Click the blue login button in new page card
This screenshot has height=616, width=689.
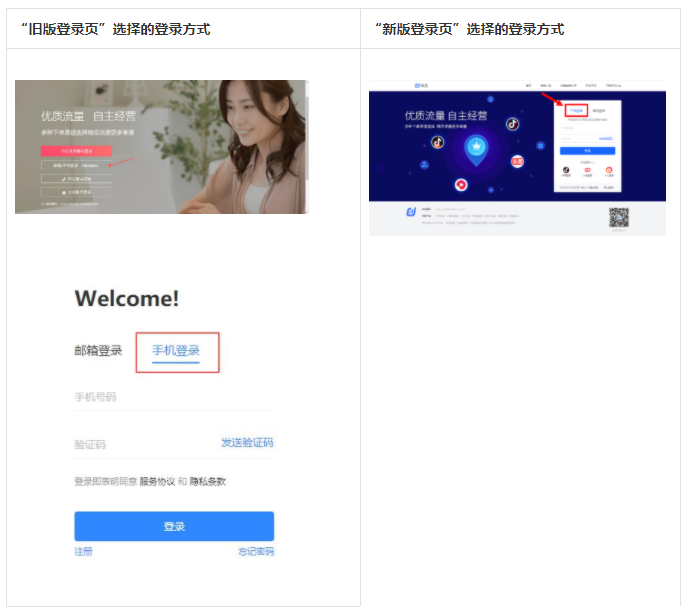[x=587, y=151]
